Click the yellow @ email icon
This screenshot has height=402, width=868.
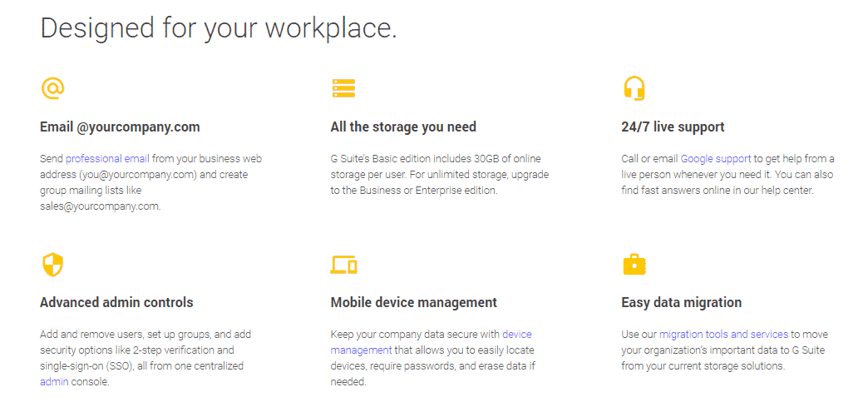pos(52,87)
